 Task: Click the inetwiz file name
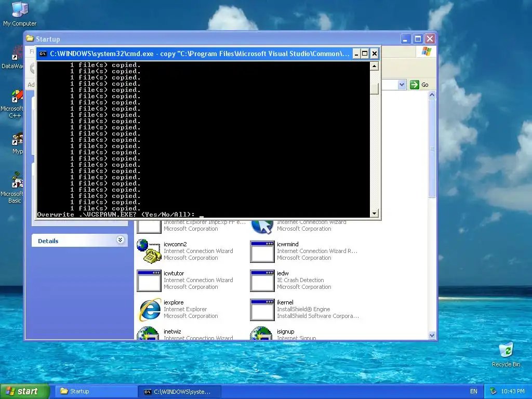tap(172, 331)
